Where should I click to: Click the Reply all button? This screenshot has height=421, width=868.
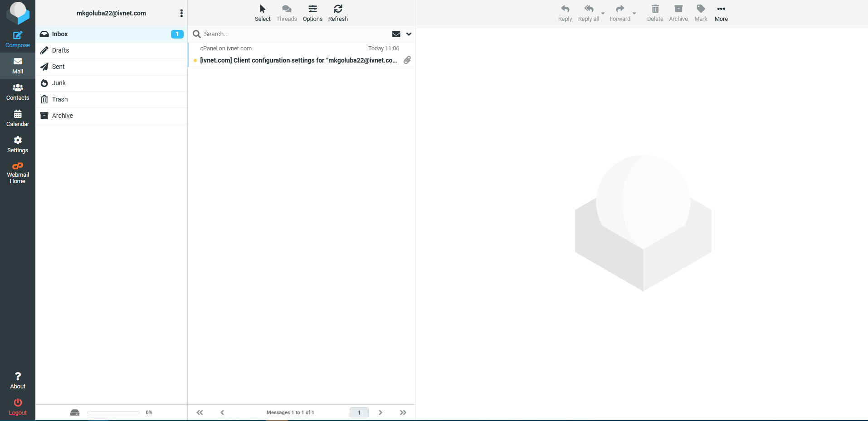(x=589, y=13)
